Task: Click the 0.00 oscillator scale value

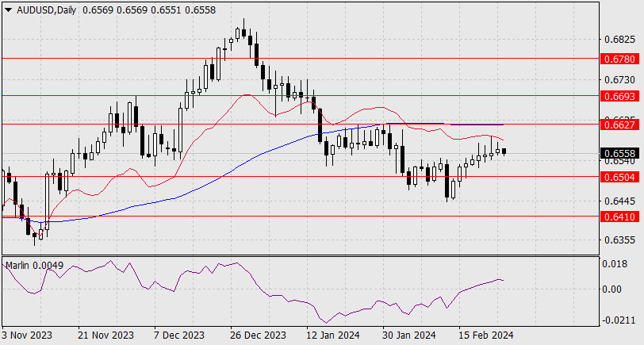Action: pyautogui.click(x=612, y=289)
